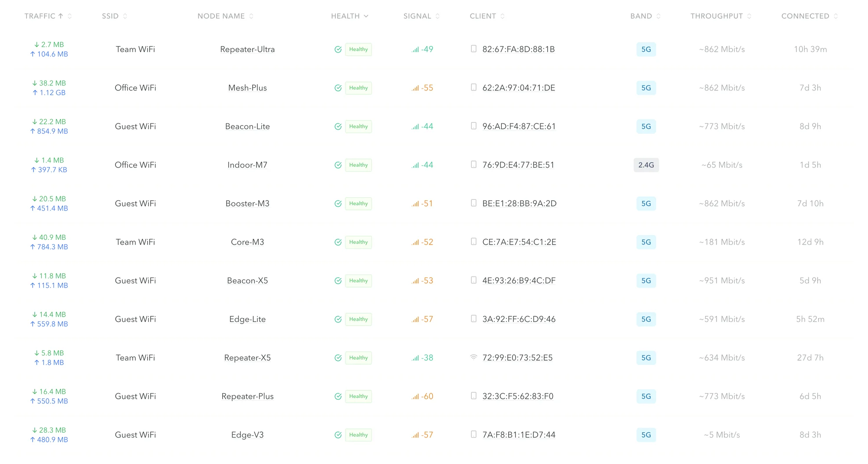This screenshot has width=868, height=464.
Task: Click the 2.4G band badge for Indoor-M7
Action: pyautogui.click(x=646, y=165)
